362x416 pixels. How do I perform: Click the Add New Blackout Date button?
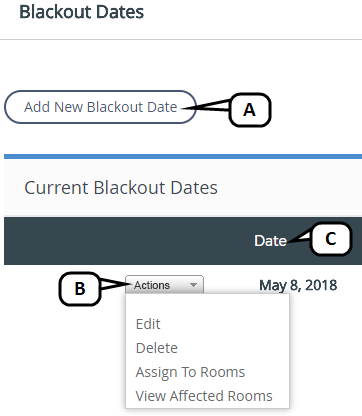[x=100, y=107]
